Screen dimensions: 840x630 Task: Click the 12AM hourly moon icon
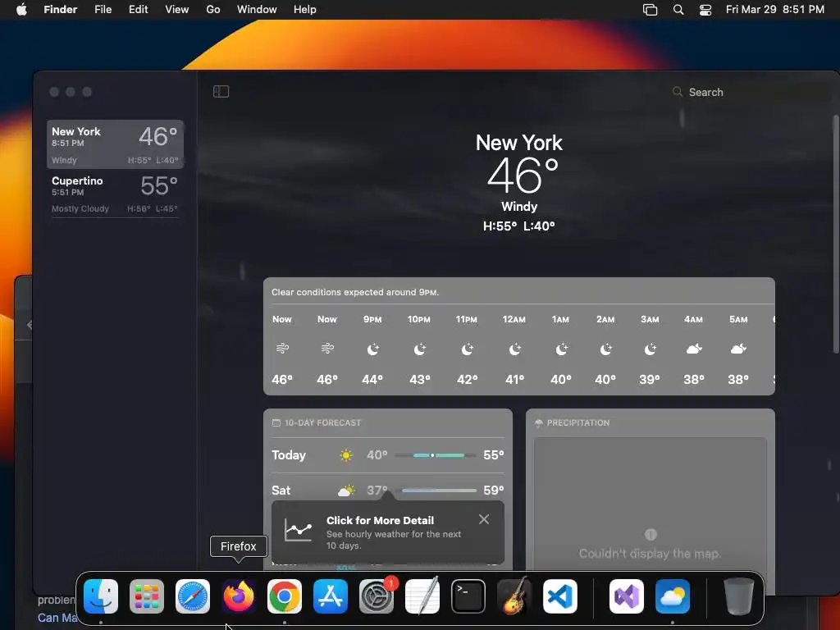pos(514,349)
